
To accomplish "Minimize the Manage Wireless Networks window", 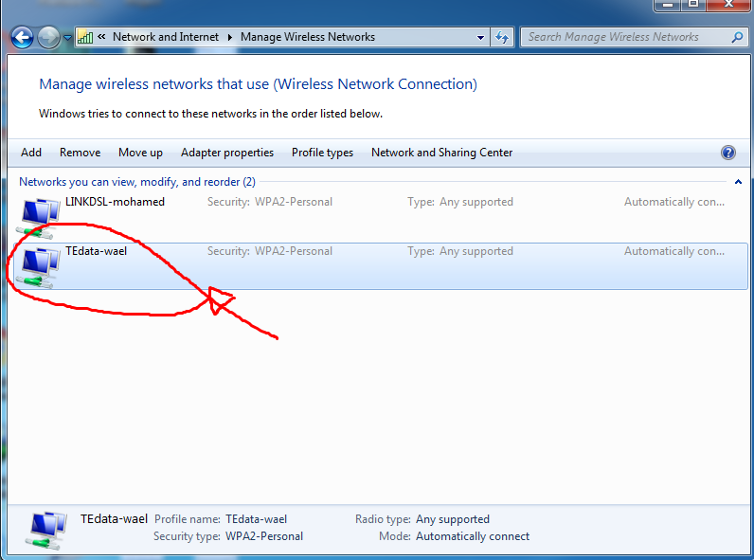I will [x=668, y=4].
